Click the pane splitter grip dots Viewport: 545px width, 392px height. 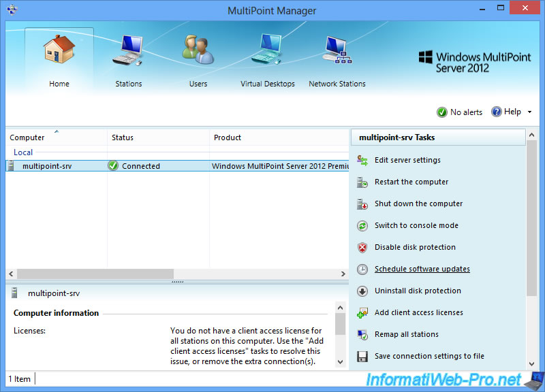click(177, 282)
